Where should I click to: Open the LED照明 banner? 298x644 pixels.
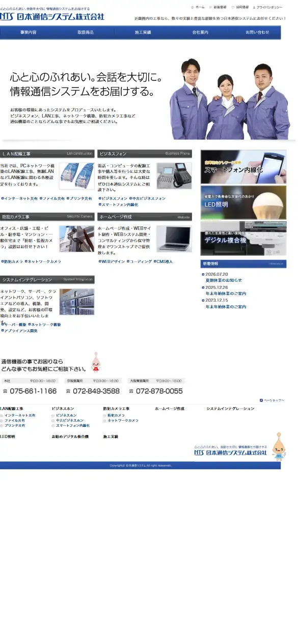(x=243, y=202)
